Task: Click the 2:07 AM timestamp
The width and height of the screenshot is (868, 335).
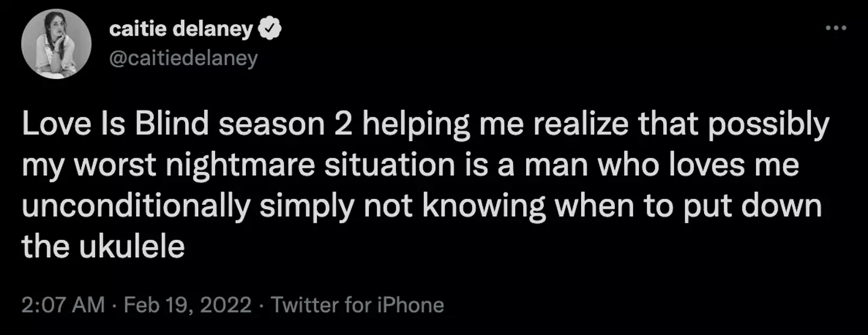Action: [x=63, y=304]
